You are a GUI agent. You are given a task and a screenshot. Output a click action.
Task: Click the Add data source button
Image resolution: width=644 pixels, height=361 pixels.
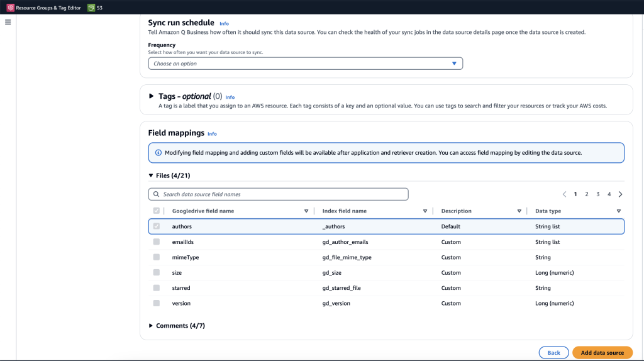click(602, 353)
